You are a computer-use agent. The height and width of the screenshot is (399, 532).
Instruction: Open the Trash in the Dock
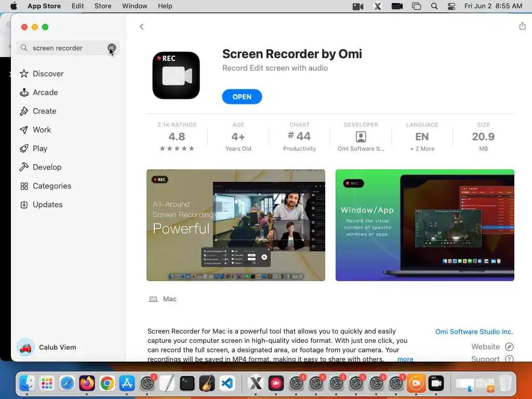click(x=505, y=383)
